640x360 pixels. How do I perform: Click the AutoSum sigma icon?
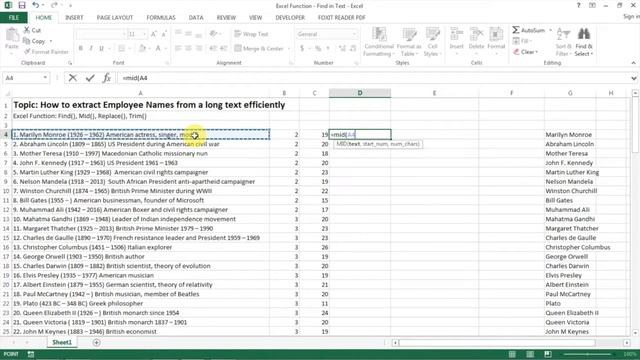pyautogui.click(x=516, y=30)
